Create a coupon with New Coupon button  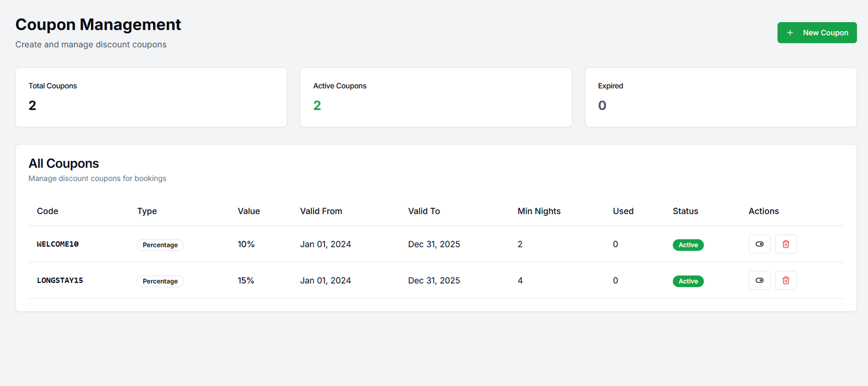click(816, 33)
